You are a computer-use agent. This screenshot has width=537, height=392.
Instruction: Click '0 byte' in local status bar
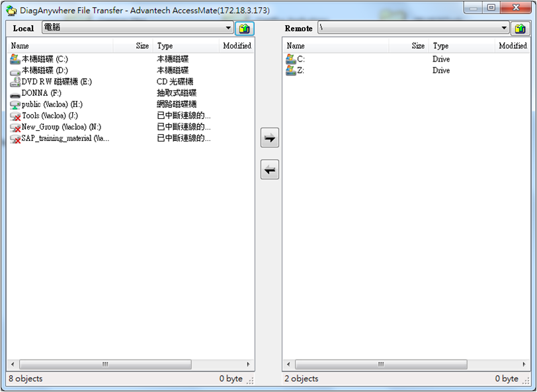[231, 379]
